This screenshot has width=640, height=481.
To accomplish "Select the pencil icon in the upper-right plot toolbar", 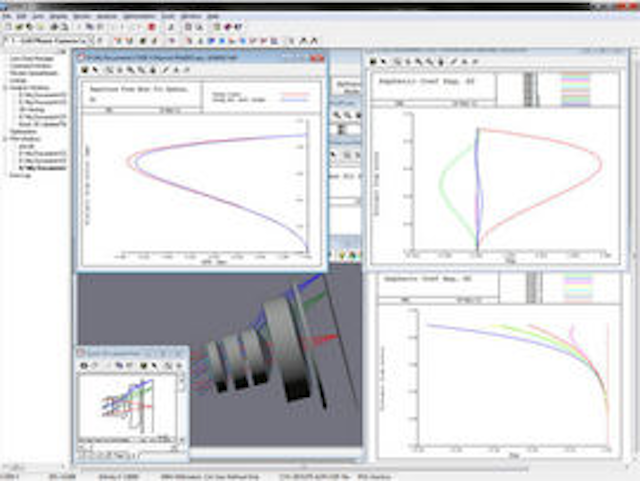I will (453, 62).
